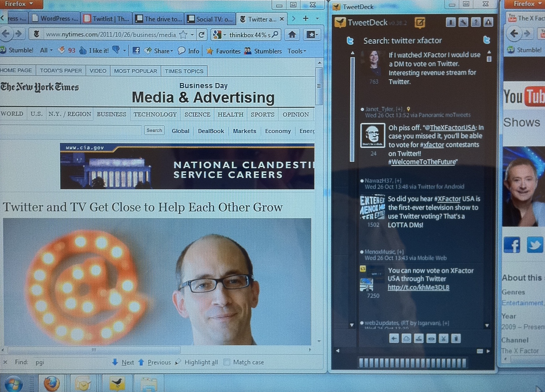The height and width of the screenshot is (392, 545).
Task: Click the Firefox reload page icon
Action: tap(202, 35)
